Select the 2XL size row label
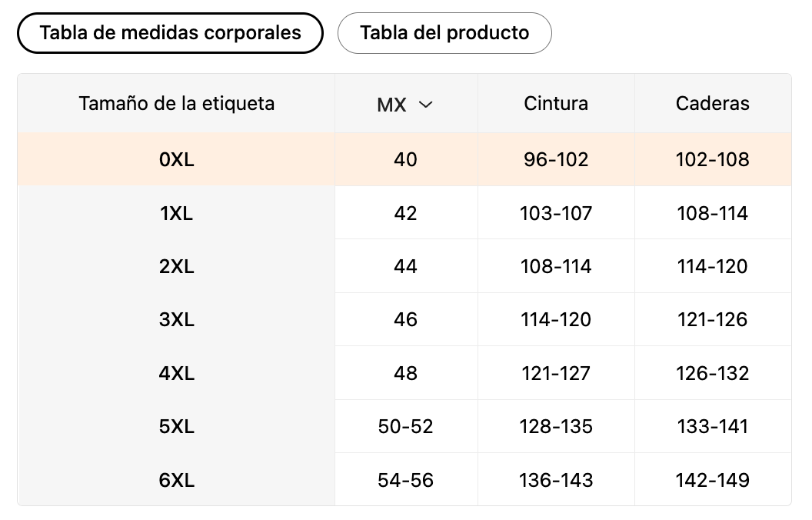 [176, 266]
